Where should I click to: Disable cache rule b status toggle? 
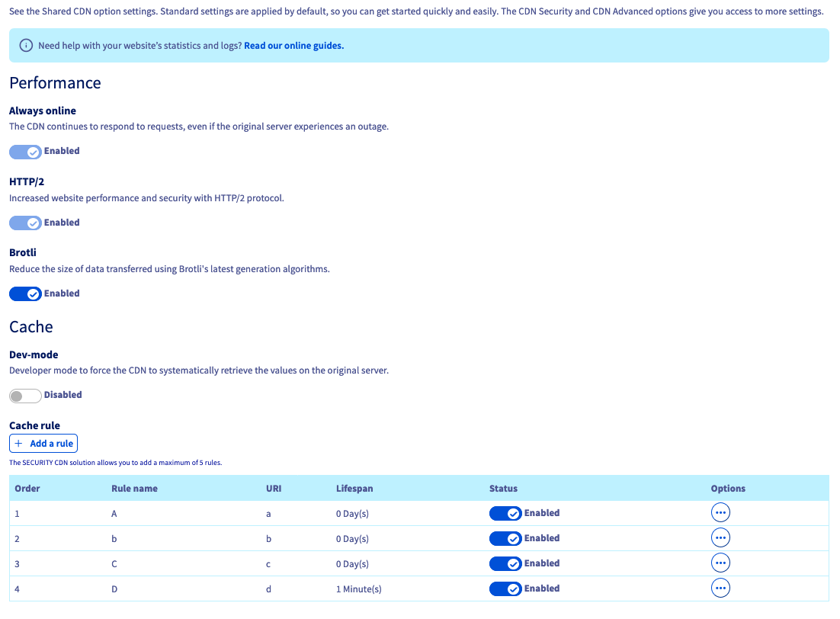coord(505,539)
